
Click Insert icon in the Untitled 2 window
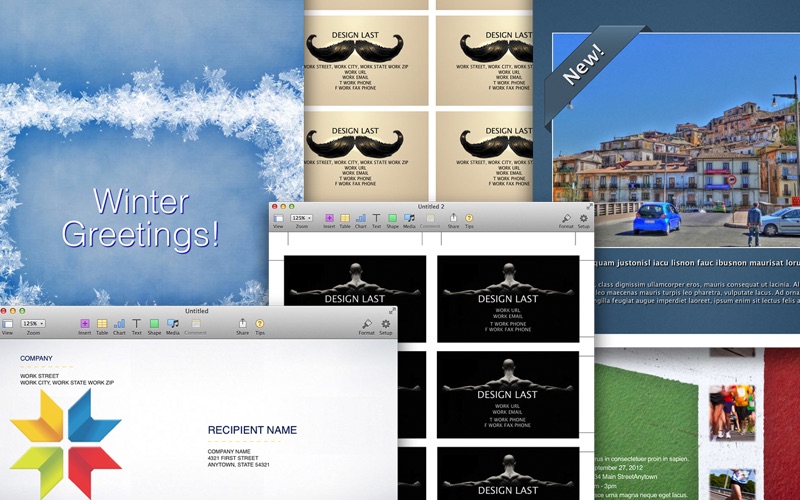[x=329, y=218]
